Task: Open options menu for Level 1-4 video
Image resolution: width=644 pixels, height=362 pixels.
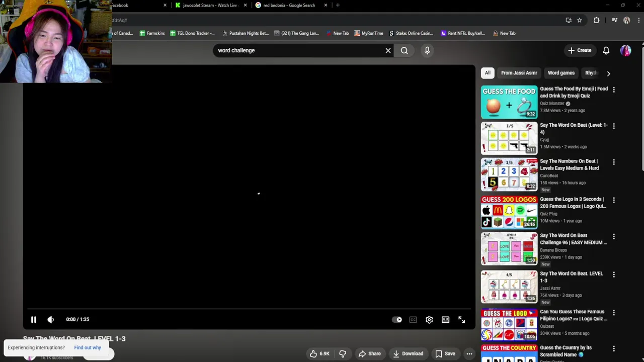Action: pos(613,126)
